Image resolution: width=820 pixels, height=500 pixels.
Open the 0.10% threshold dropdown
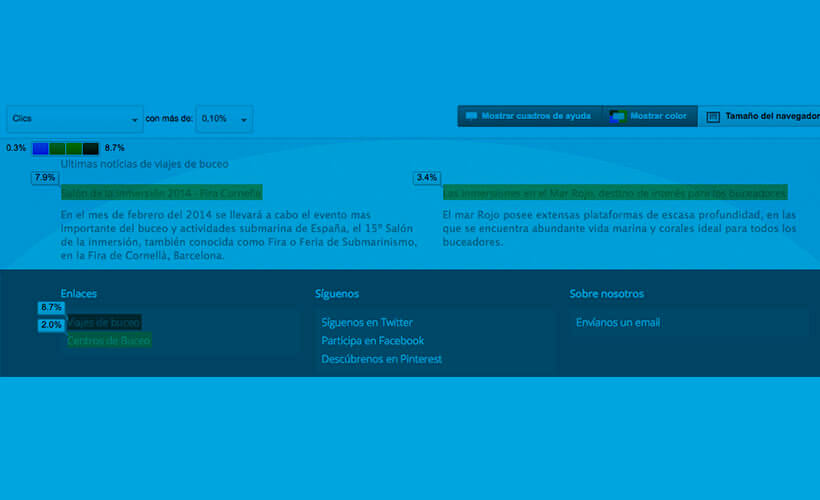pos(224,119)
